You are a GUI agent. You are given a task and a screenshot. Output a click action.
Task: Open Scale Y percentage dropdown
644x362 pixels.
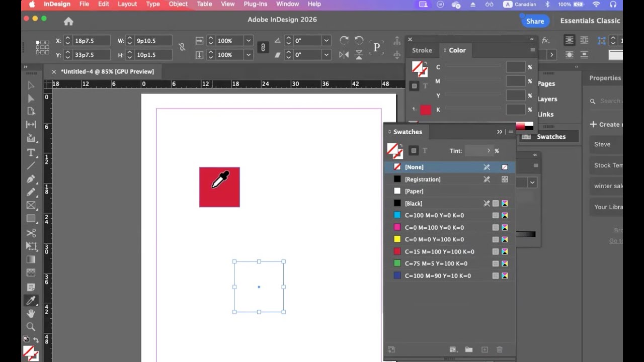248,55
